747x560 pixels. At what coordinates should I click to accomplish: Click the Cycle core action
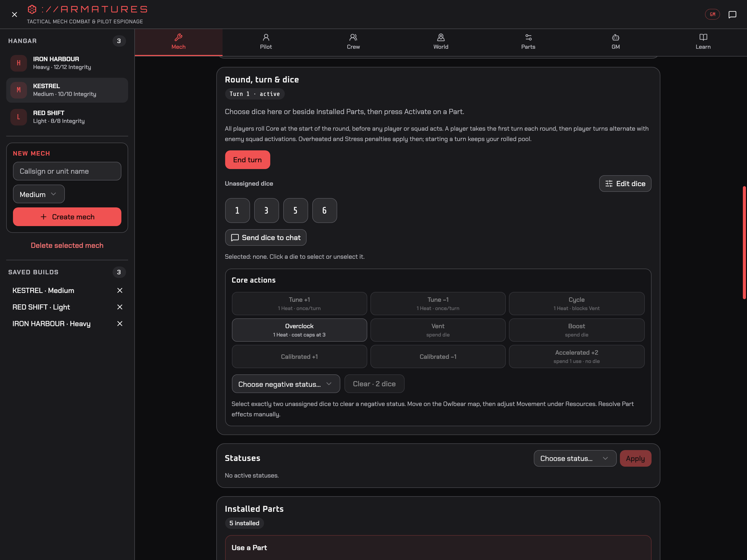pyautogui.click(x=576, y=303)
